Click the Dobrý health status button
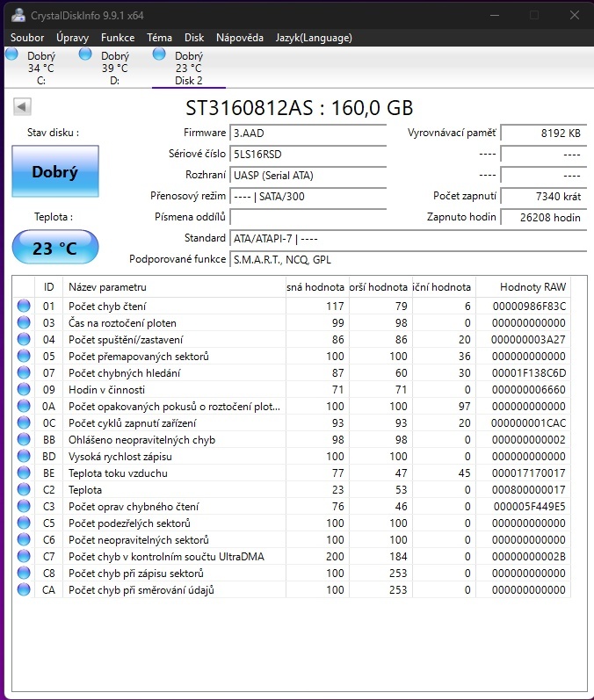 pyautogui.click(x=55, y=171)
